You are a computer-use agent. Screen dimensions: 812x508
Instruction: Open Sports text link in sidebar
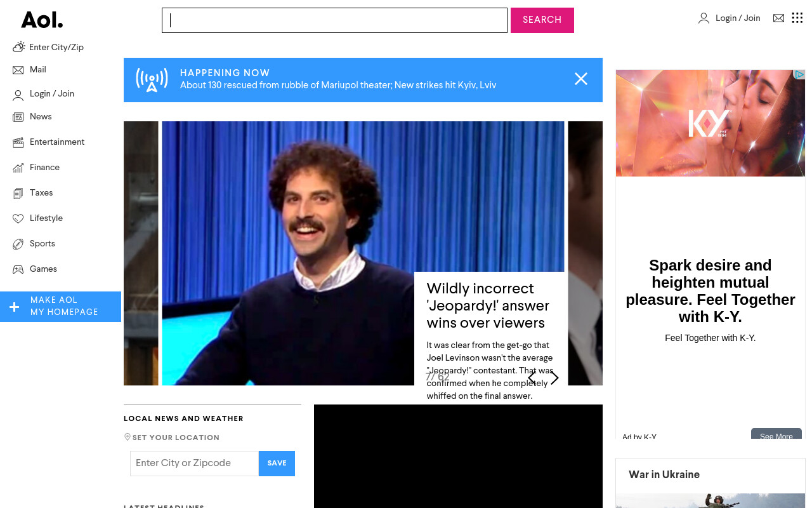(x=43, y=244)
